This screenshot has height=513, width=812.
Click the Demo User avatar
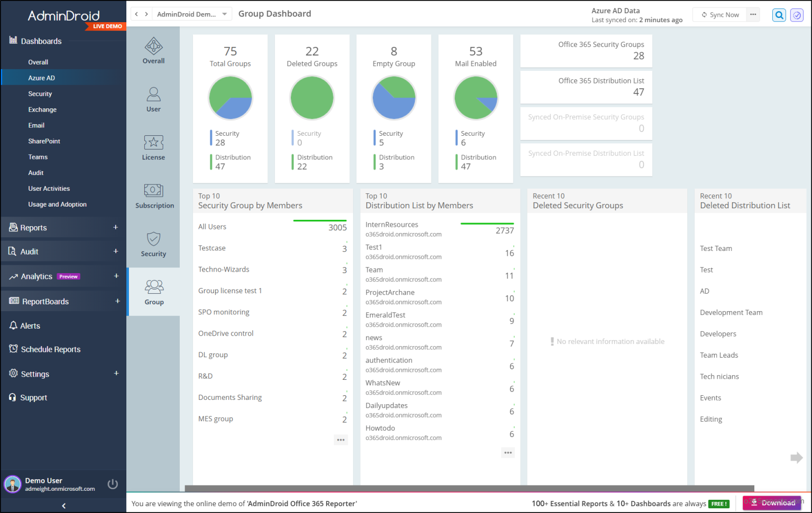pyautogui.click(x=13, y=484)
